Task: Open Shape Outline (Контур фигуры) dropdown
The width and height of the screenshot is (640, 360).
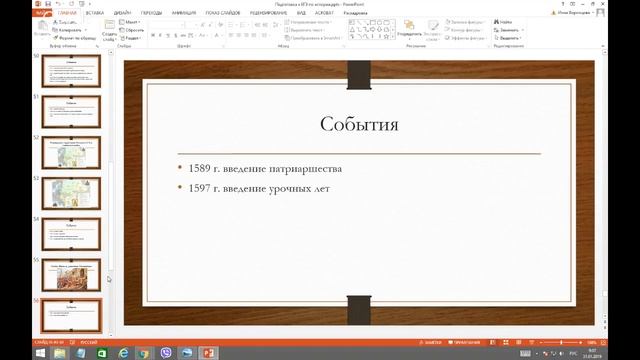Action: tap(465, 30)
